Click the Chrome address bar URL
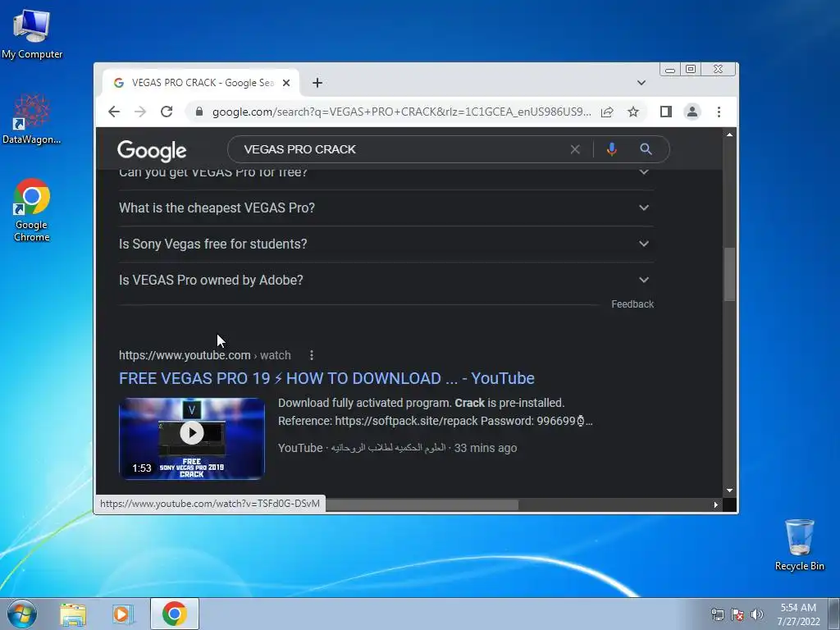 [401, 112]
